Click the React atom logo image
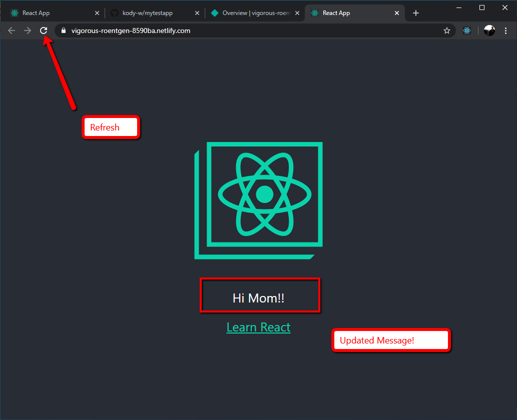 point(258,200)
